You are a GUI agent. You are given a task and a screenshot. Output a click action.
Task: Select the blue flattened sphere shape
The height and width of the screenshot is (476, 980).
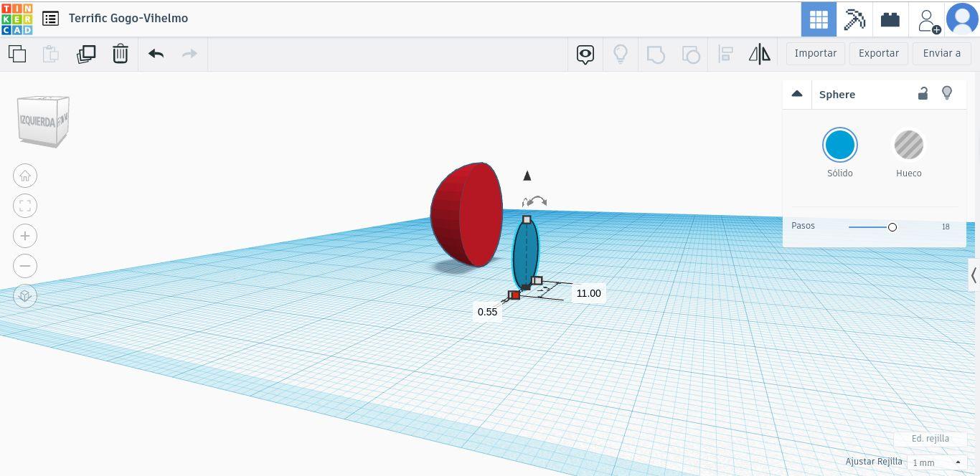[525, 252]
